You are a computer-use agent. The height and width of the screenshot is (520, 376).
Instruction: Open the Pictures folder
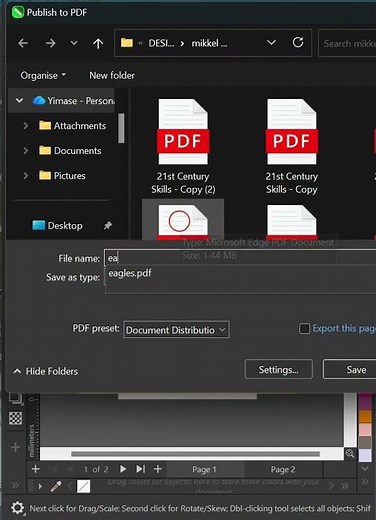click(x=62, y=176)
